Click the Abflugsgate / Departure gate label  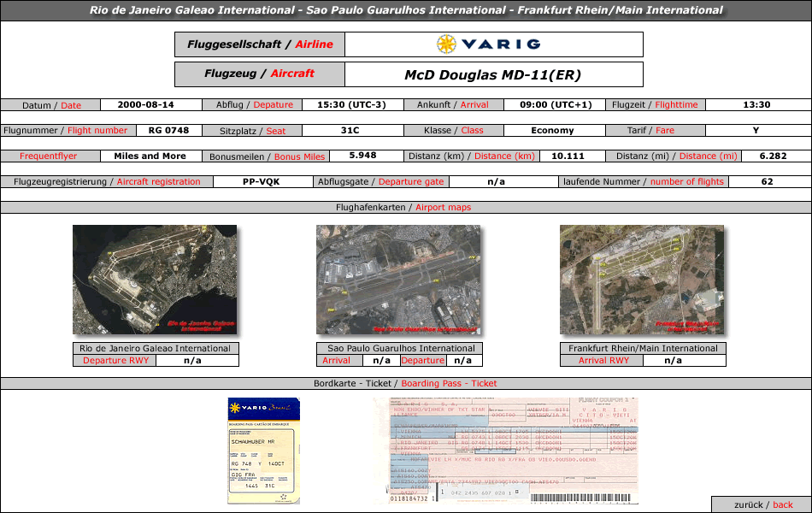point(380,182)
